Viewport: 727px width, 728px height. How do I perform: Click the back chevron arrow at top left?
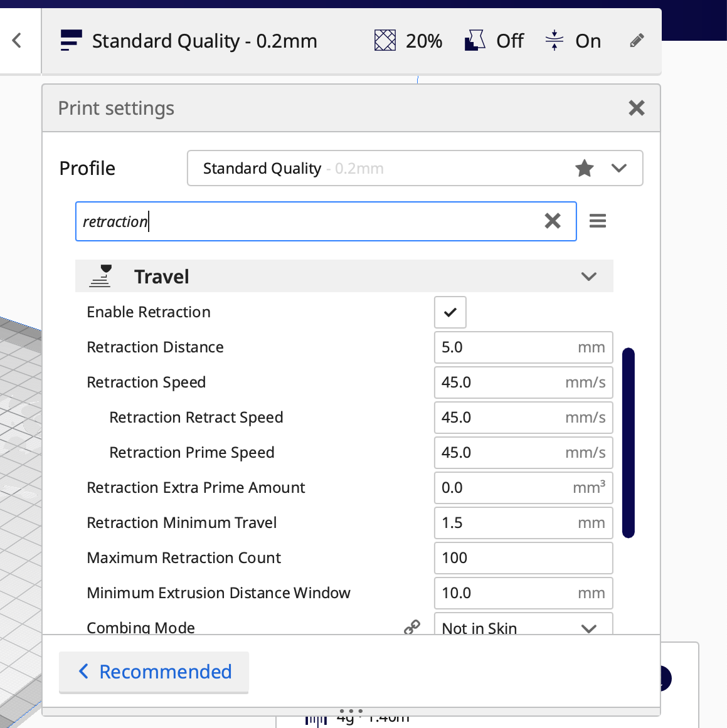pyautogui.click(x=17, y=40)
